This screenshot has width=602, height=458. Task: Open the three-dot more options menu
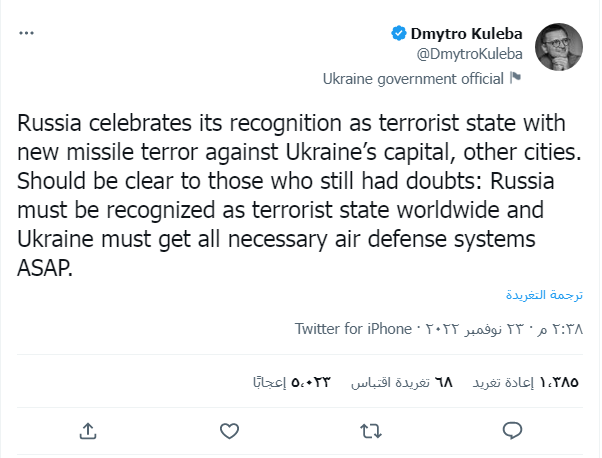[x=26, y=33]
